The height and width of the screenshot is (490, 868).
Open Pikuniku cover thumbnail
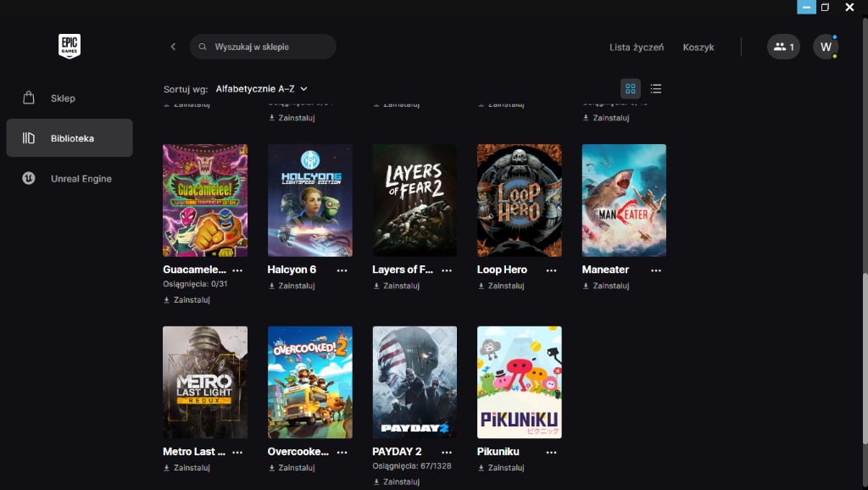520,382
